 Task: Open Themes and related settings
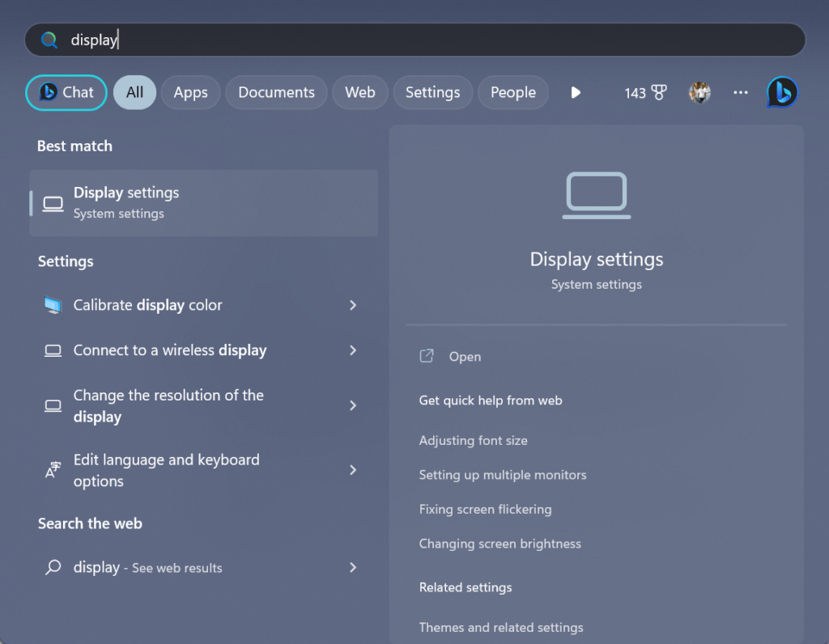pos(500,627)
